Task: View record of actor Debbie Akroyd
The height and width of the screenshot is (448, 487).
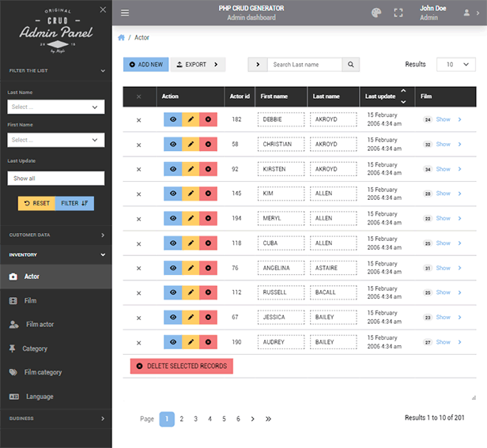Action: [172, 120]
